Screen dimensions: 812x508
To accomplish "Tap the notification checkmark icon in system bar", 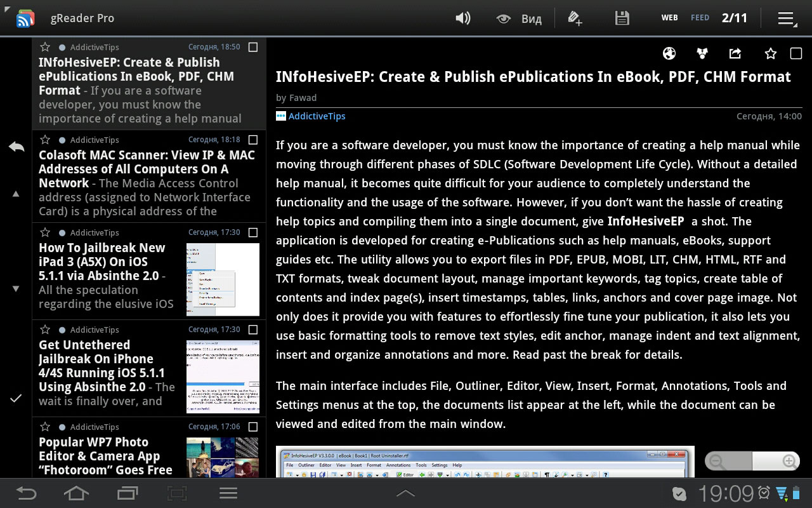I will point(679,493).
